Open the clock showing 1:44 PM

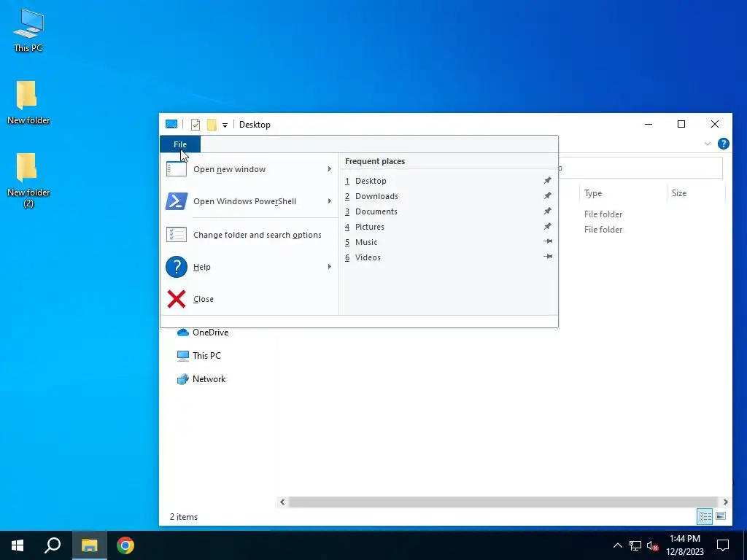[684, 545]
